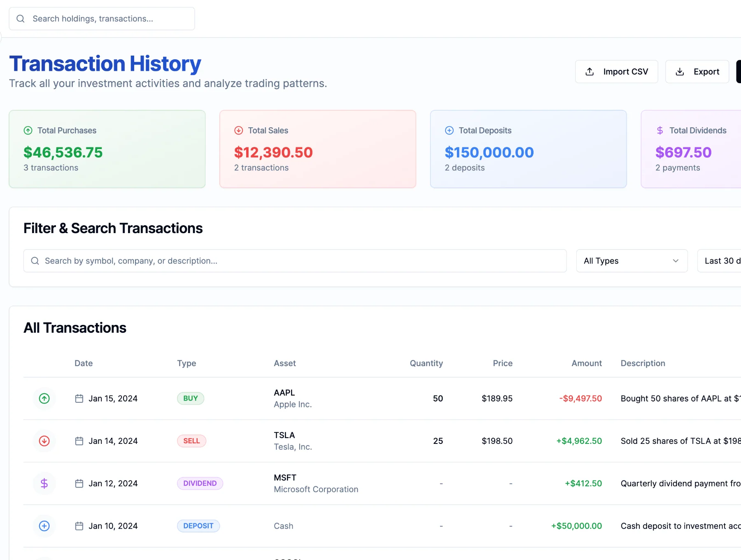Click the Date column header
Image resolution: width=741 pixels, height=560 pixels.
pos(84,363)
